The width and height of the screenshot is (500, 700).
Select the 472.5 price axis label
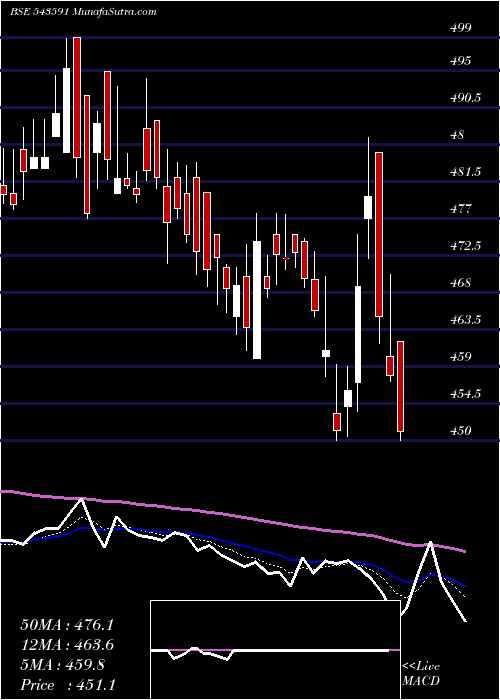pos(466,246)
